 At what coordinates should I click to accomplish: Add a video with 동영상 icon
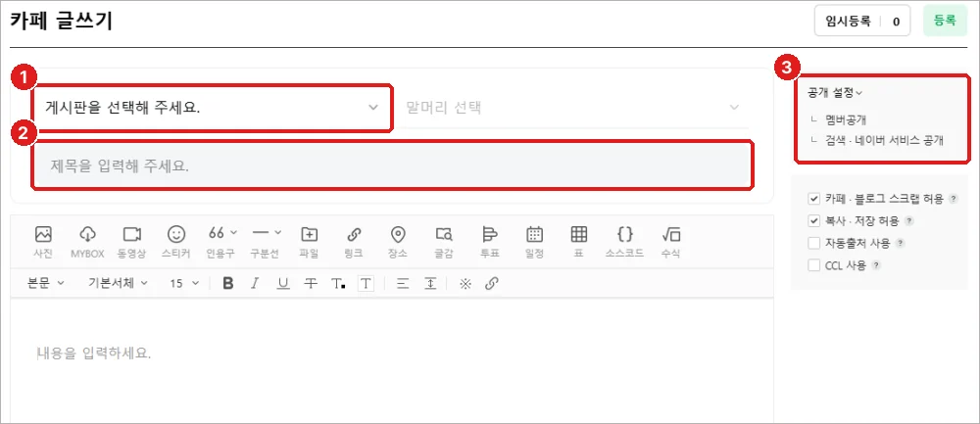pyautogui.click(x=131, y=242)
